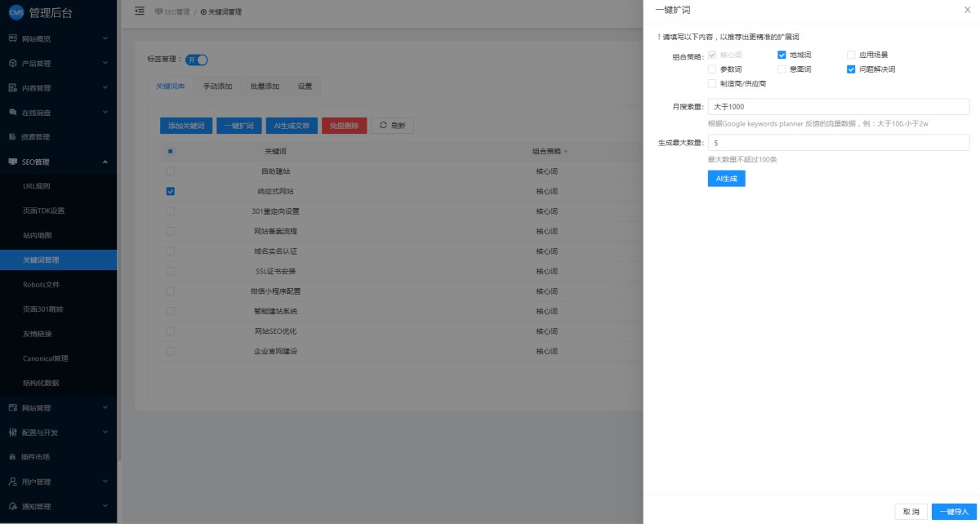Image resolution: width=980 pixels, height=524 pixels.
Task: Click the breadcrumb SEO管理 icon
Action: click(x=158, y=11)
